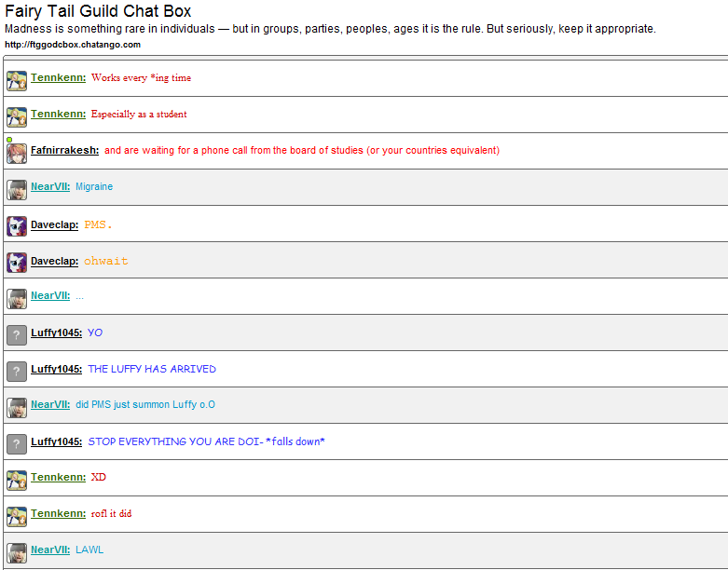The height and width of the screenshot is (570, 728).
Task: Click Tennkenn's avatar beside "Works every *ing time"
Action: coord(16,80)
